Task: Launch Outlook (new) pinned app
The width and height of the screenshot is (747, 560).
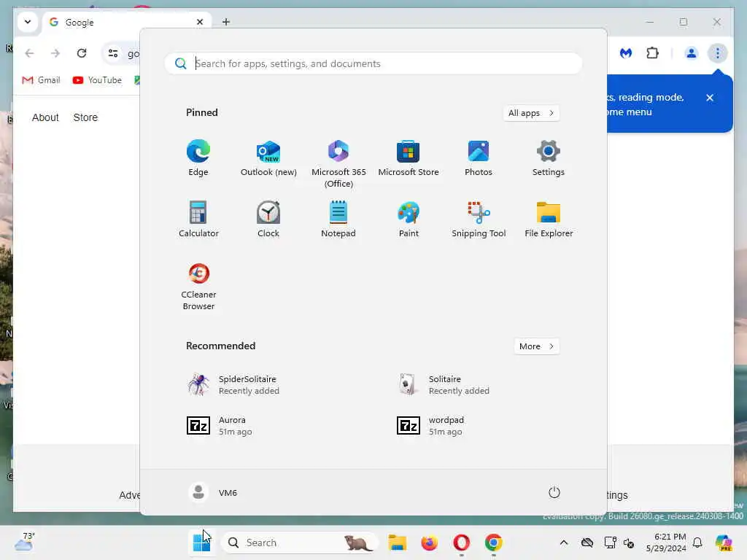Action: coord(268,158)
